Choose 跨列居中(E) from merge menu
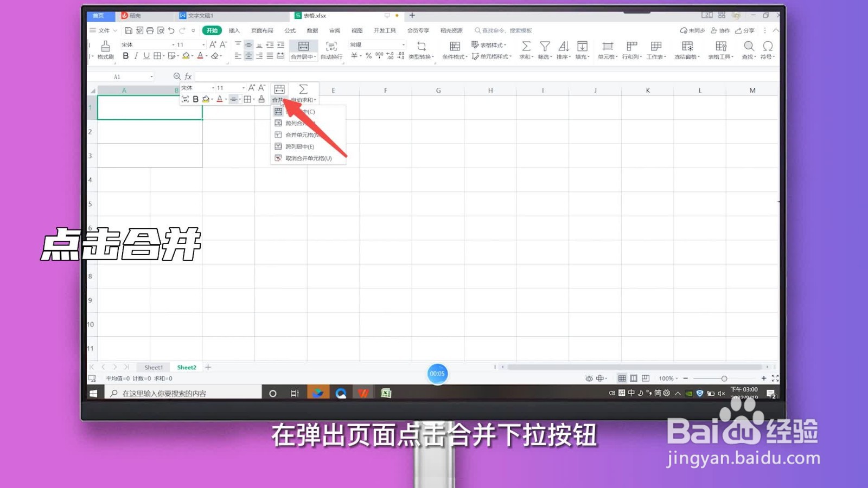This screenshot has height=488, width=868. click(308, 146)
